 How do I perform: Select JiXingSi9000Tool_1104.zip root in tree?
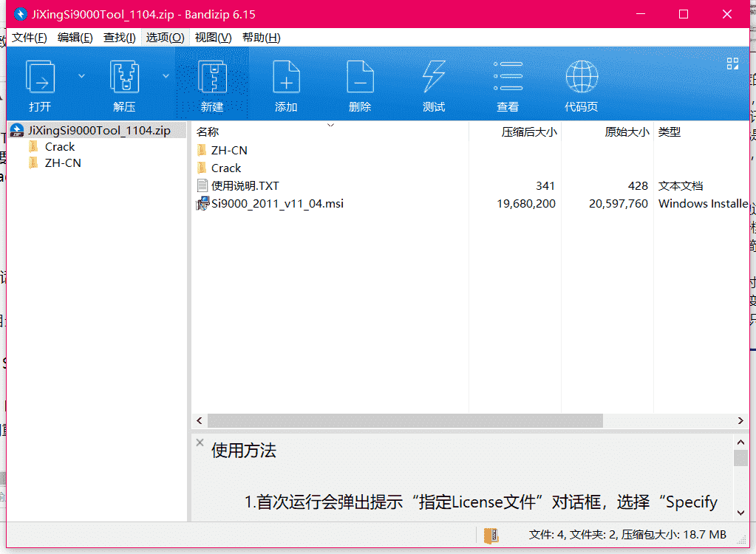point(98,131)
